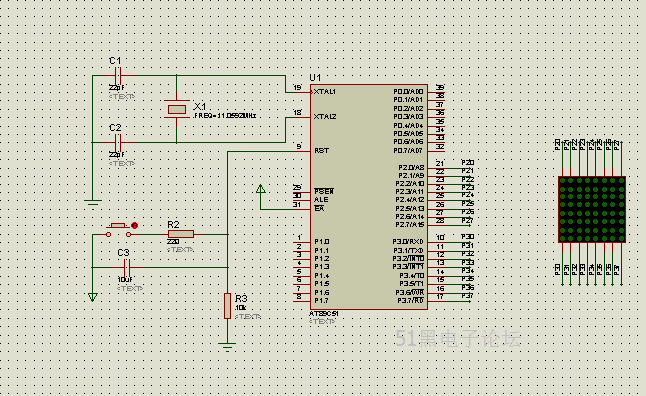The image size is (646, 396).
Task: Click the P3.7/RD pin on U1
Action: point(410,301)
